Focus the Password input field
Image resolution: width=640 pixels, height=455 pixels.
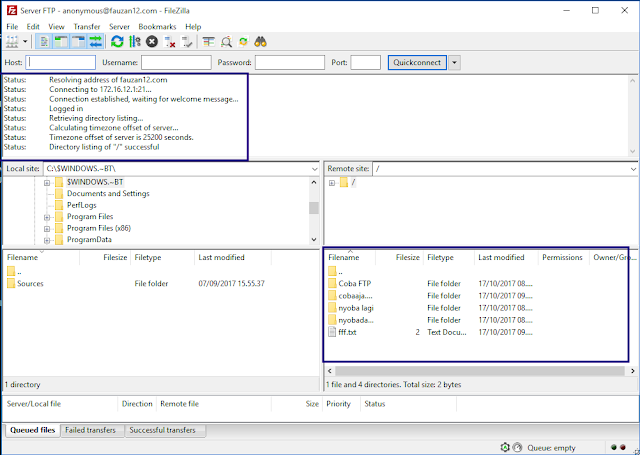point(290,62)
